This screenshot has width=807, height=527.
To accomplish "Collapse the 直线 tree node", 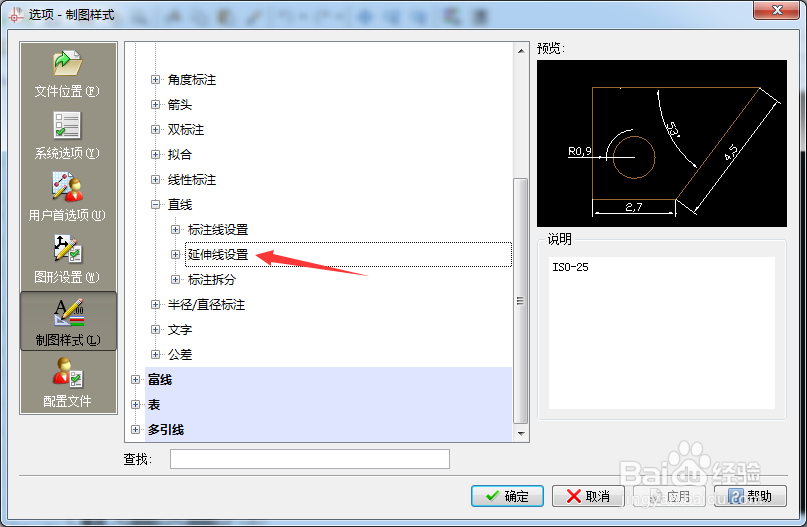I will point(155,204).
